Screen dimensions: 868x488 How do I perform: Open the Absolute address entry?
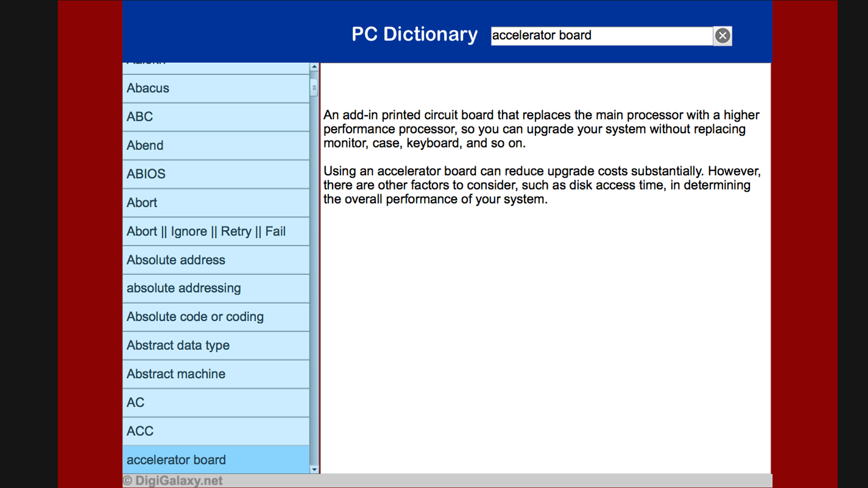[216, 260]
